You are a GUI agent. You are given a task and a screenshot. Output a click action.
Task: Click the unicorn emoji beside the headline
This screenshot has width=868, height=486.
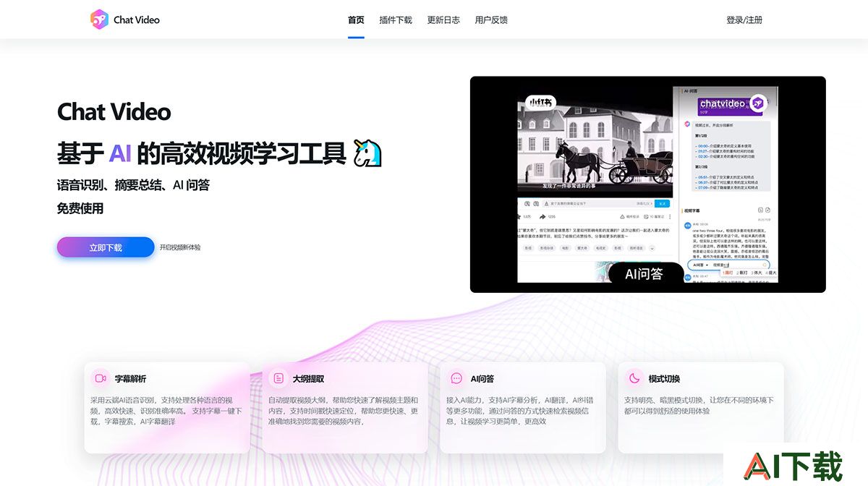click(x=367, y=153)
